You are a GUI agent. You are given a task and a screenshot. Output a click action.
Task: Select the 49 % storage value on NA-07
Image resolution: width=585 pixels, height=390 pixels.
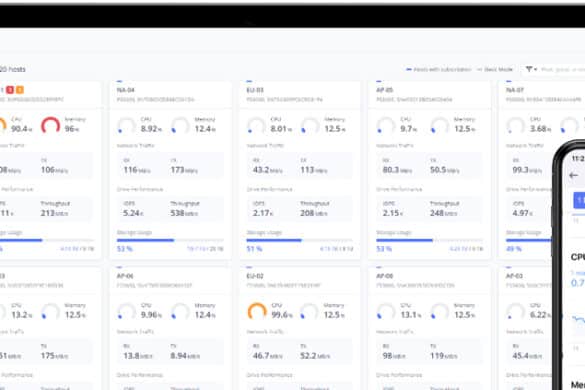(514, 249)
